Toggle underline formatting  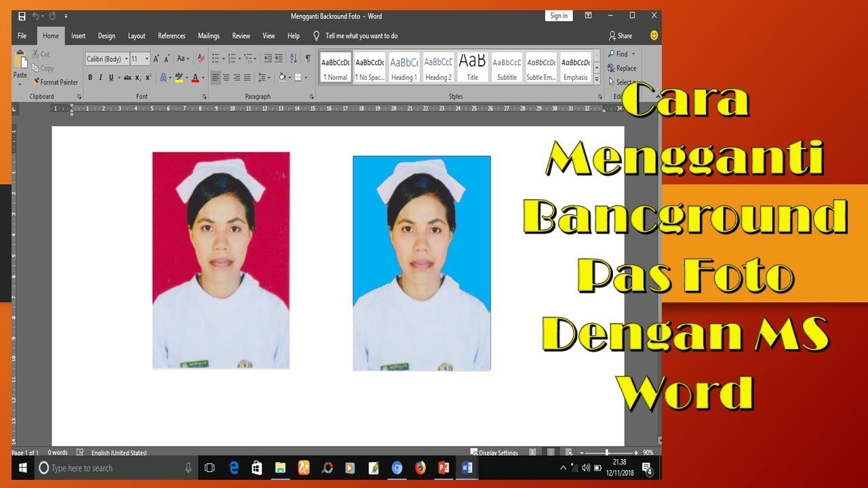[111, 78]
